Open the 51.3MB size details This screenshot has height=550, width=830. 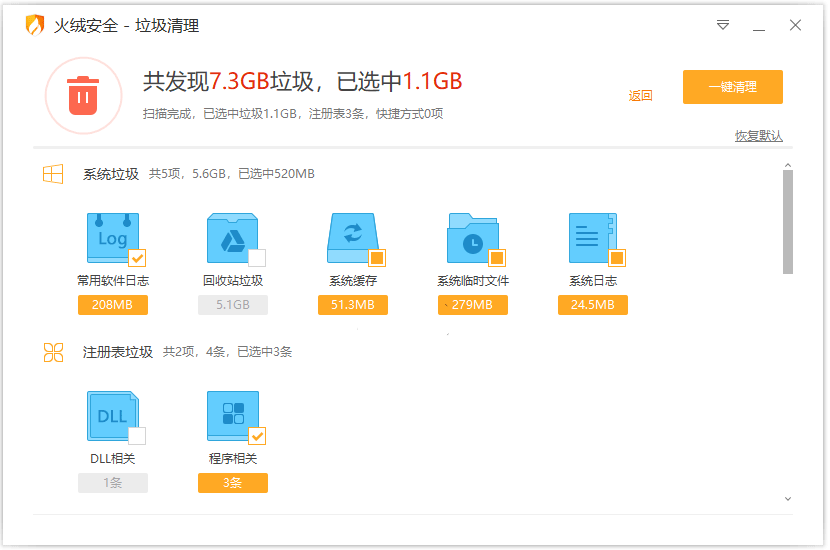coord(353,305)
